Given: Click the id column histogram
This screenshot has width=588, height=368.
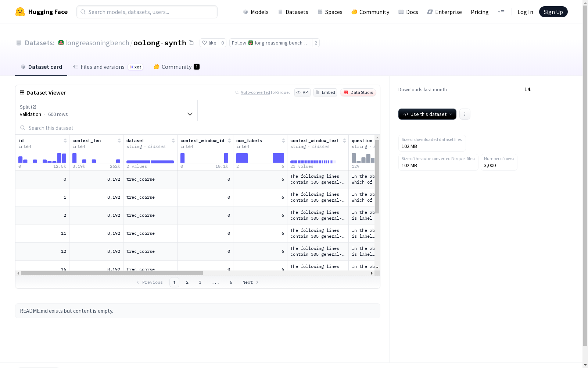Looking at the screenshot, I should point(42,158).
